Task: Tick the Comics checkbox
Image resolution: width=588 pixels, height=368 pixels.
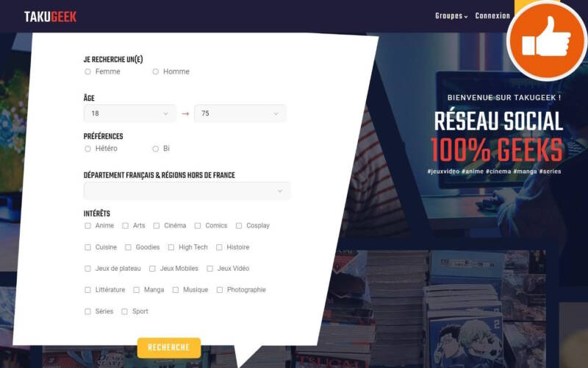Action: point(198,226)
